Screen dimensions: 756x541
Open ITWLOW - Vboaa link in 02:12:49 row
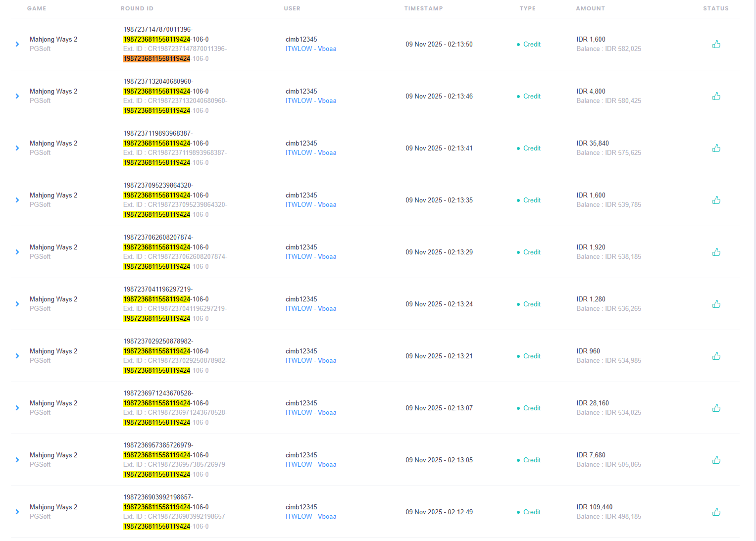[311, 516]
